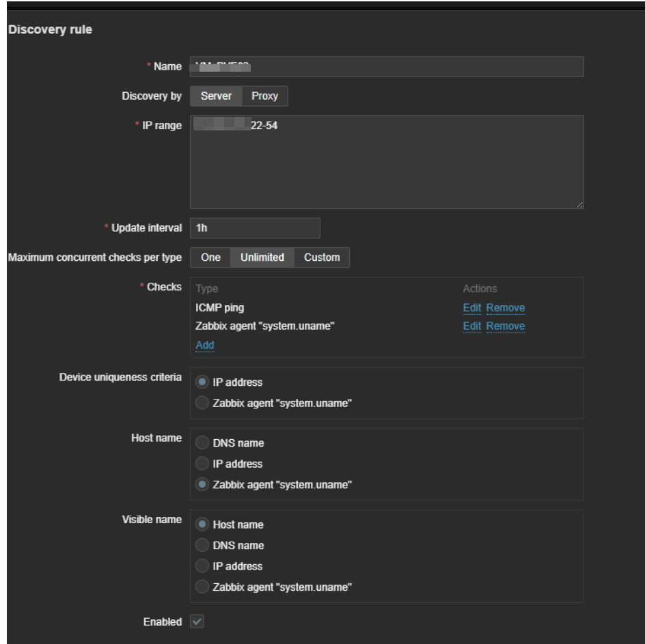The image size is (645, 644).
Task: Set Visible name to Zabbix agent system.uname
Action: (x=203, y=587)
